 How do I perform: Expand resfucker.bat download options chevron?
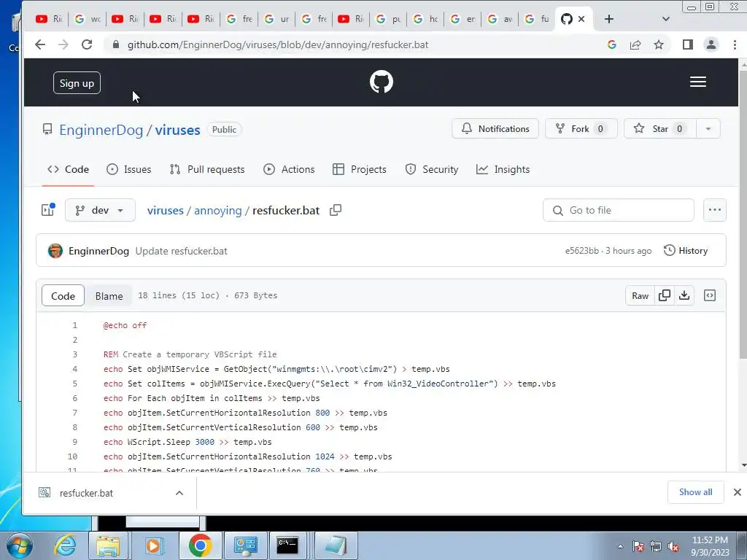pyautogui.click(x=179, y=493)
